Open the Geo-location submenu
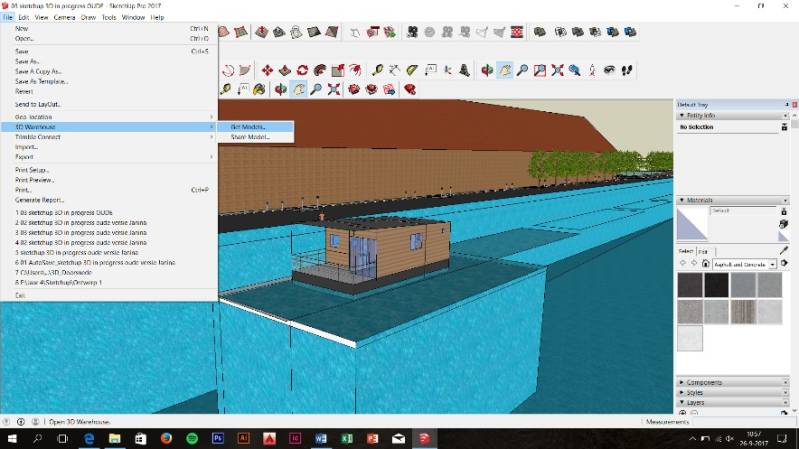The width and height of the screenshot is (799, 449). tap(109, 117)
